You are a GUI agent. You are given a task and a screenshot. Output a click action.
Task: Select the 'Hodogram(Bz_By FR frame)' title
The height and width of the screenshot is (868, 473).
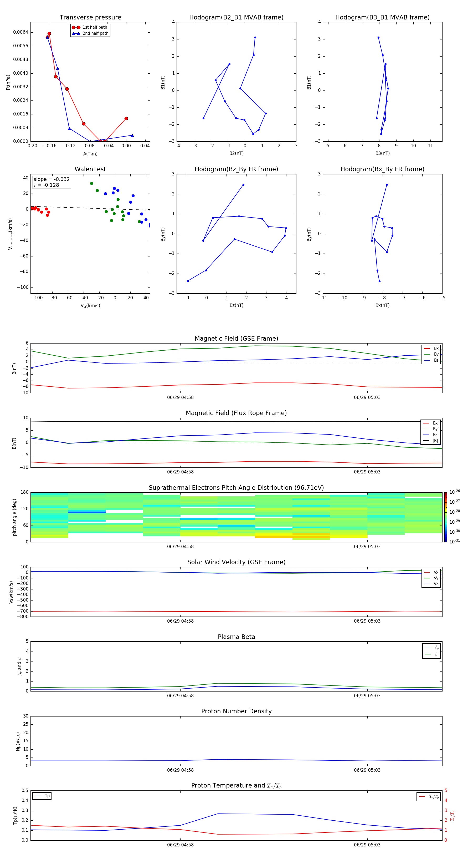point(236,169)
